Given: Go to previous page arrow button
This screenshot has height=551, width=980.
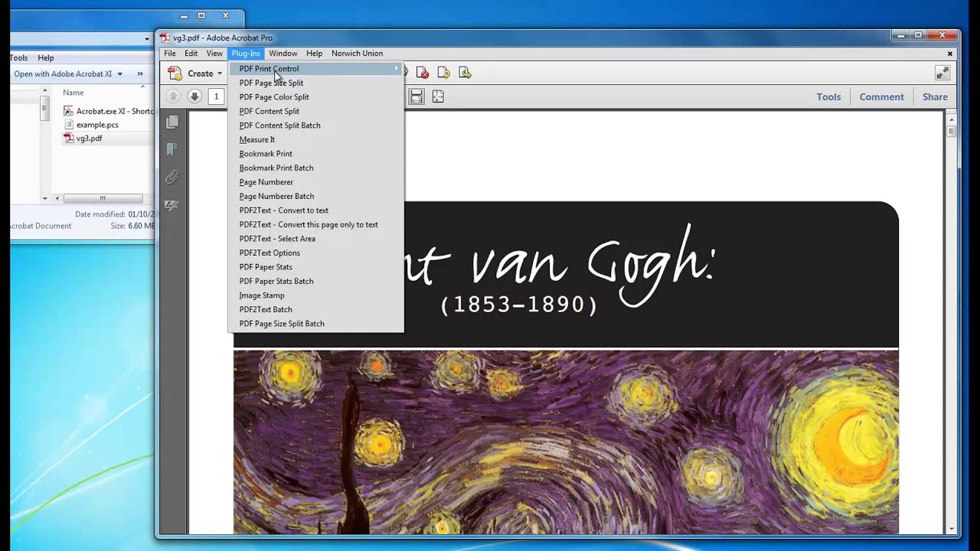Looking at the screenshot, I should coord(173,96).
